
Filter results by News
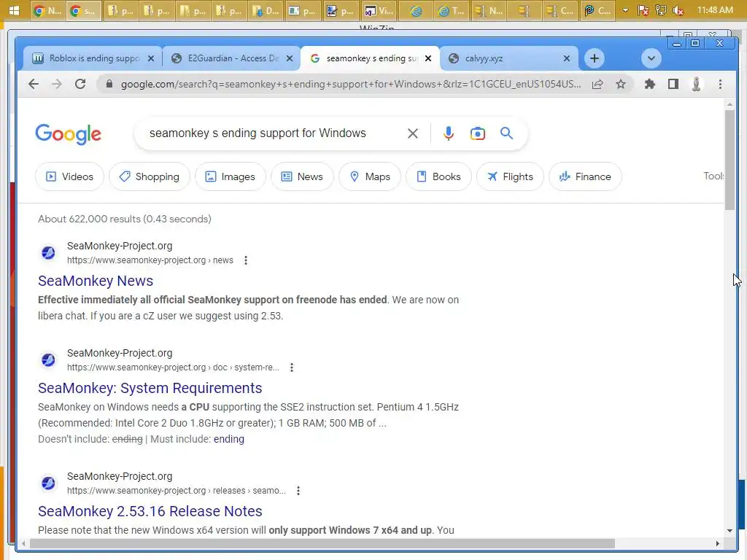302,176
